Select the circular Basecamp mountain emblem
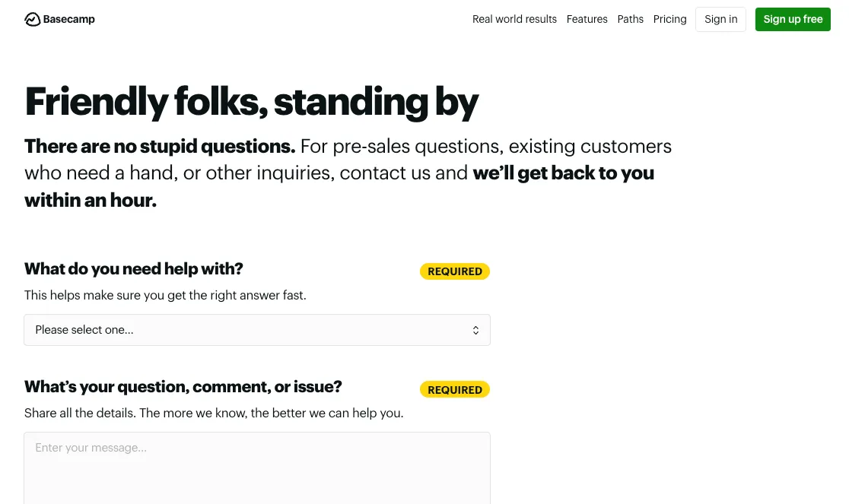Viewport: 849px width, 504px height. coord(32,18)
